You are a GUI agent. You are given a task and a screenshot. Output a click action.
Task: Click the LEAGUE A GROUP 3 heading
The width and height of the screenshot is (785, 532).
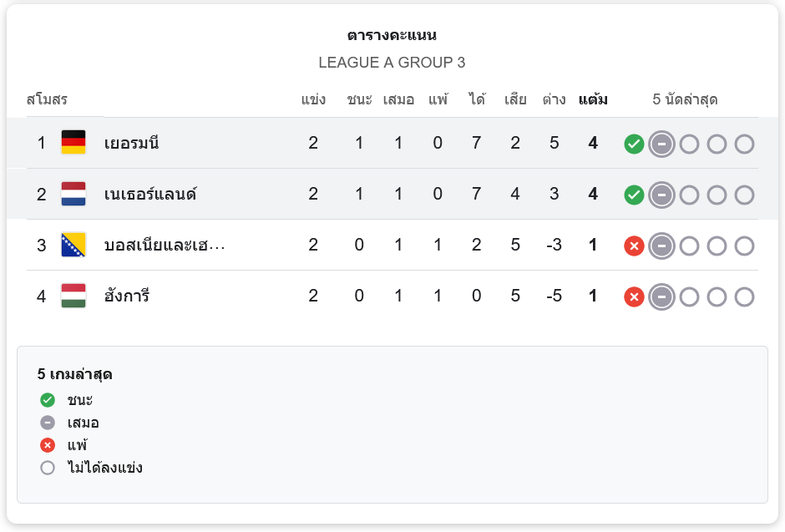pyautogui.click(x=392, y=63)
